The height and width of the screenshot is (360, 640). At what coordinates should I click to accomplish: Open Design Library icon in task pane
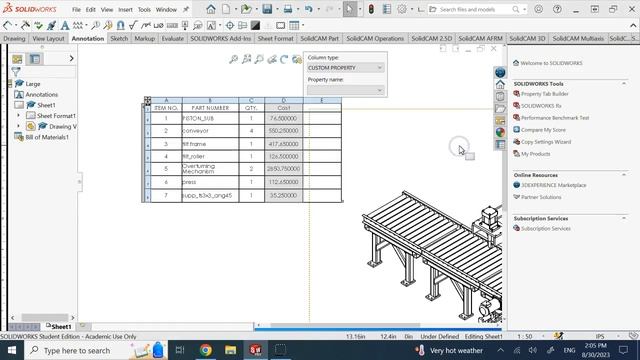tap(500, 97)
